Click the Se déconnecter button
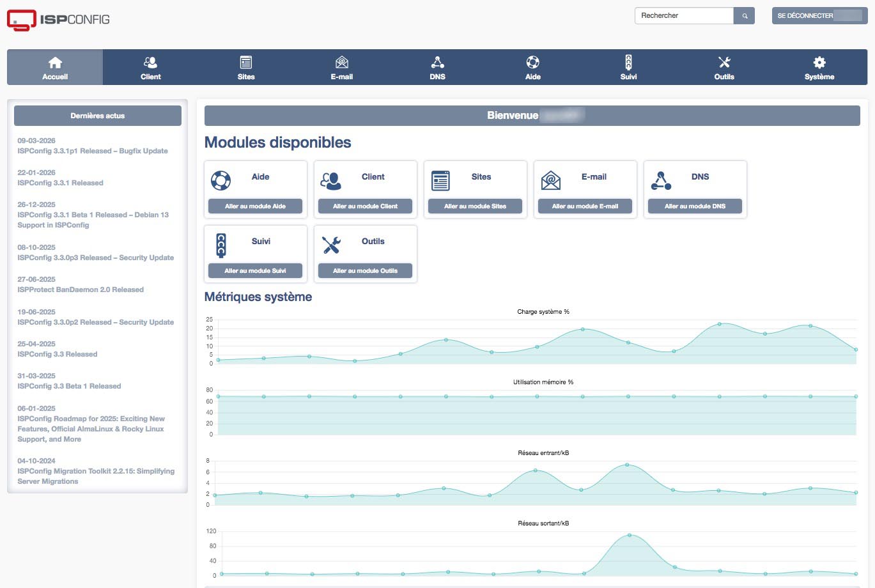 (819, 16)
